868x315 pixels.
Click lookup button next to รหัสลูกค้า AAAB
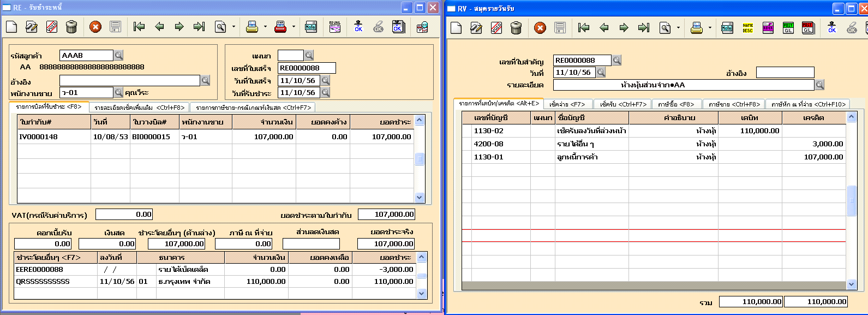(119, 55)
